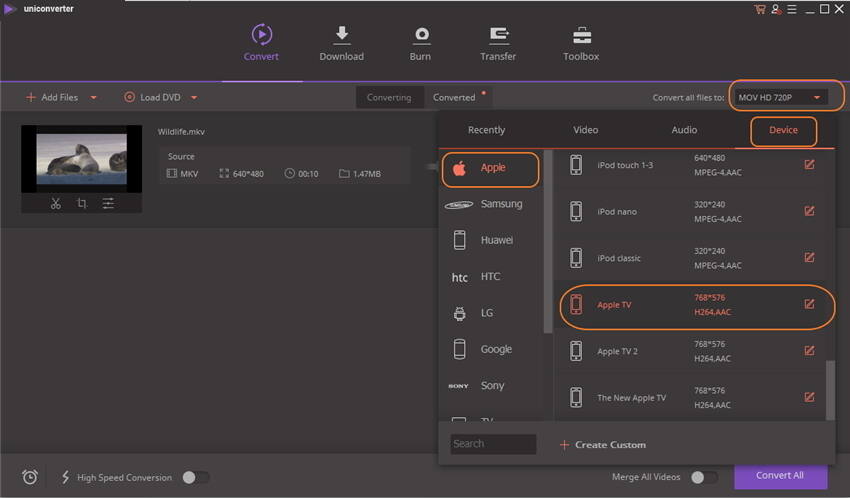Screen dimensions: 850x498
Task: Open the Burn section
Action: (421, 43)
